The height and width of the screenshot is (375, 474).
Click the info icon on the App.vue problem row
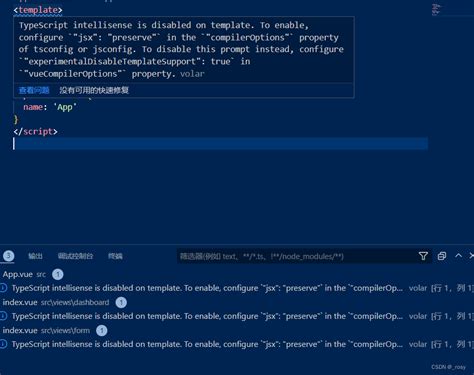pyautogui.click(x=4, y=288)
